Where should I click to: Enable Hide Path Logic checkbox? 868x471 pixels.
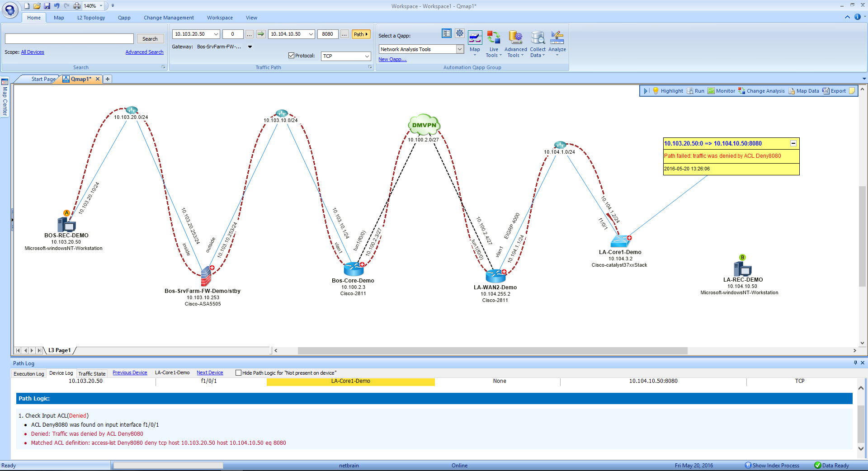tap(238, 373)
